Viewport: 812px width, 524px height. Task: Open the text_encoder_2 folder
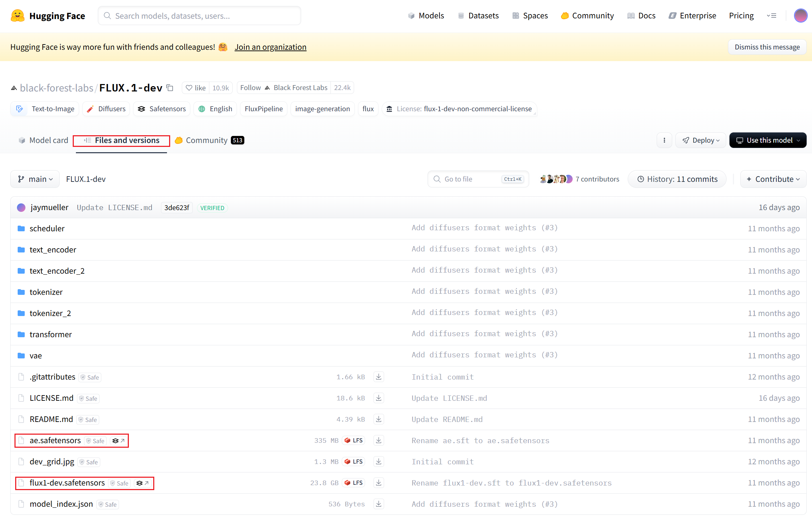pos(57,271)
